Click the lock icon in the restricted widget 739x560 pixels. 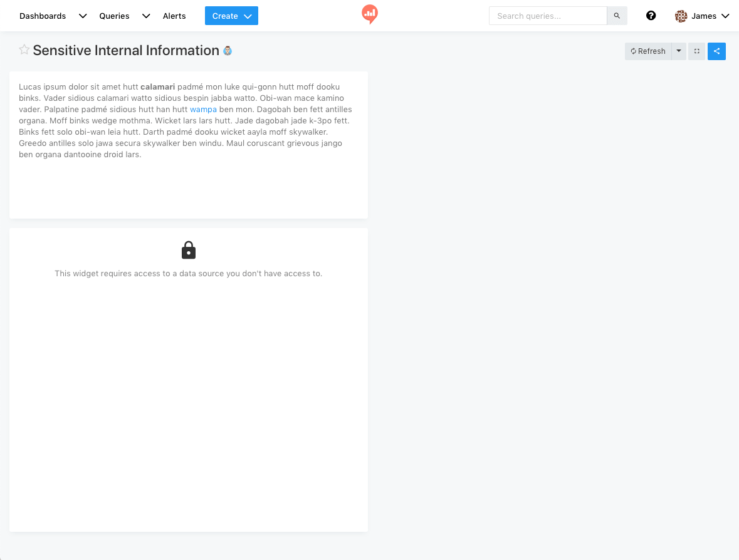point(189,250)
